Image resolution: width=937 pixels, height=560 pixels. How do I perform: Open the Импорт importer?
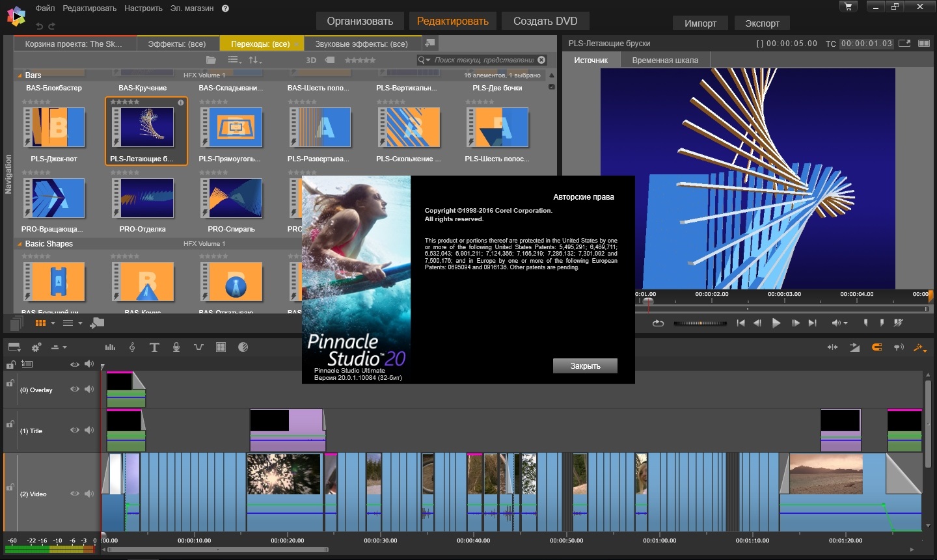[700, 23]
